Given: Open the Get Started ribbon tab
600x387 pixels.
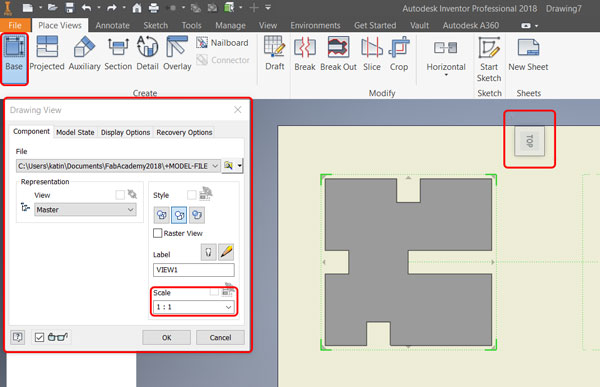Looking at the screenshot, I should tap(375, 25).
